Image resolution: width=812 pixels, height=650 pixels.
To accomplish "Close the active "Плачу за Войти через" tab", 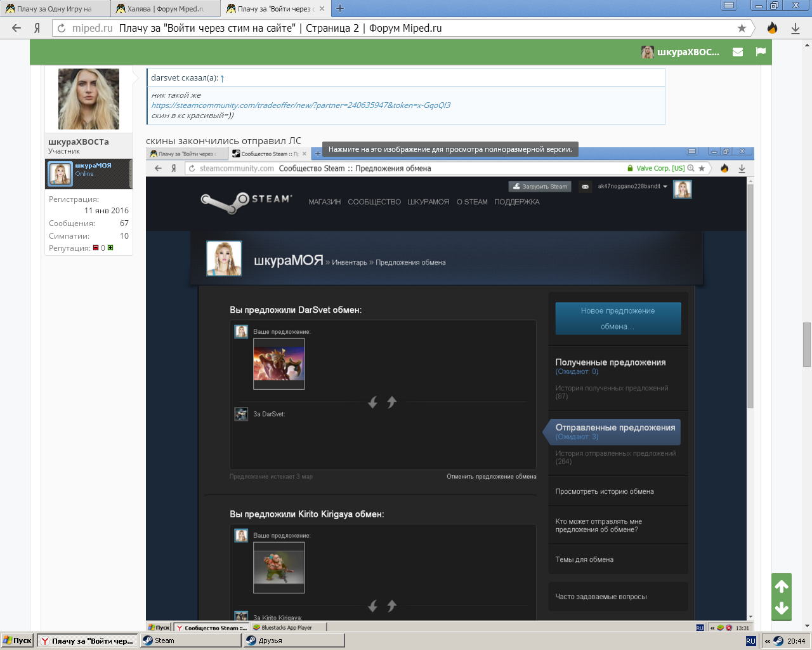I will click(x=322, y=9).
